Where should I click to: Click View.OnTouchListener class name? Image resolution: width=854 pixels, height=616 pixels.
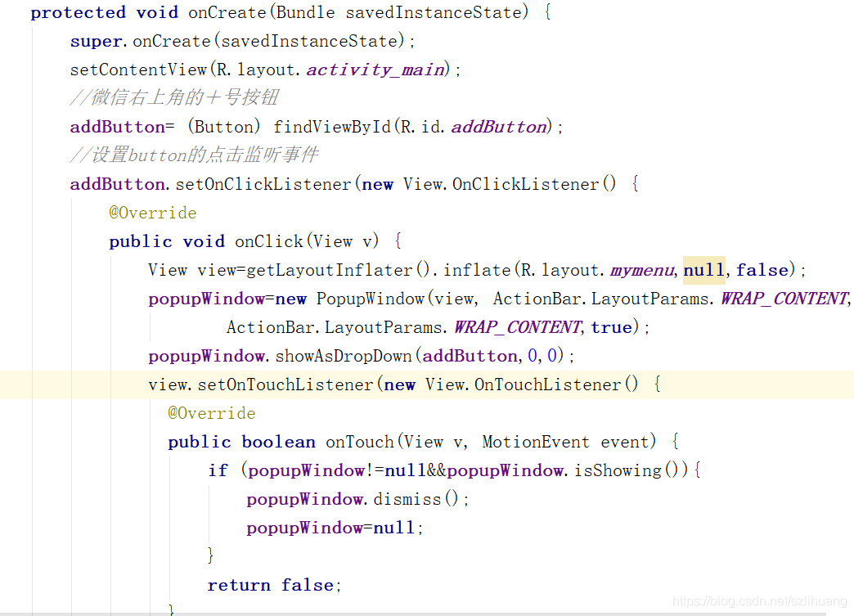[x=523, y=384]
